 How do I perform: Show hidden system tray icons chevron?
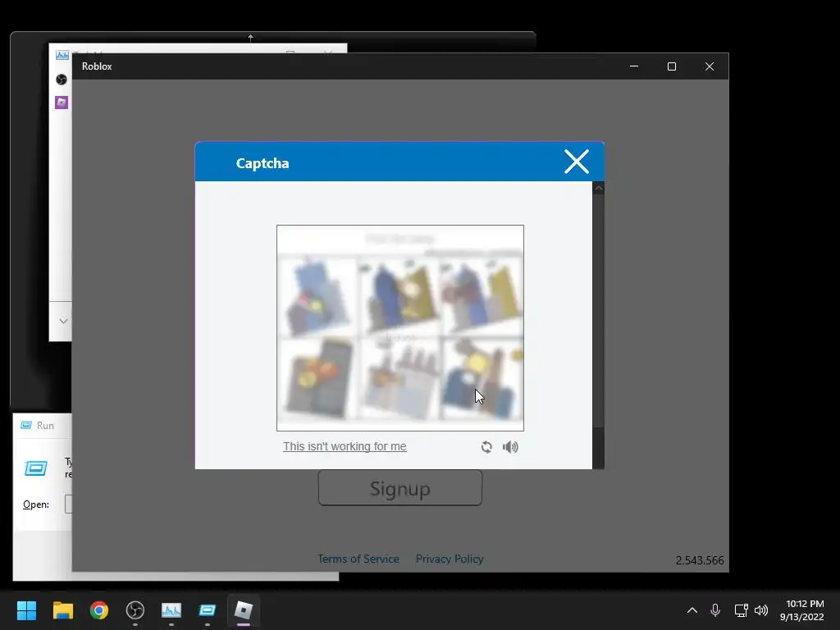pyautogui.click(x=692, y=610)
